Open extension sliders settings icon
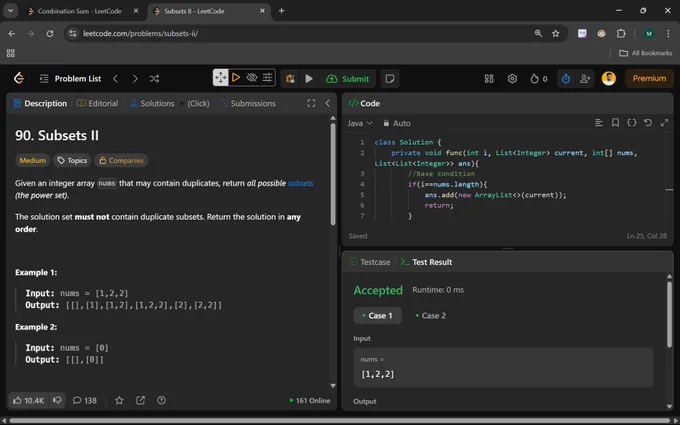680x425 pixels. 268,78
